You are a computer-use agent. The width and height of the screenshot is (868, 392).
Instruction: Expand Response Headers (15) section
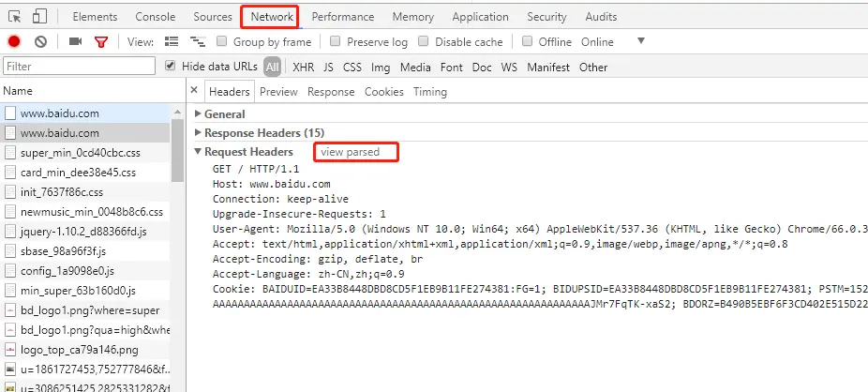pyautogui.click(x=198, y=133)
